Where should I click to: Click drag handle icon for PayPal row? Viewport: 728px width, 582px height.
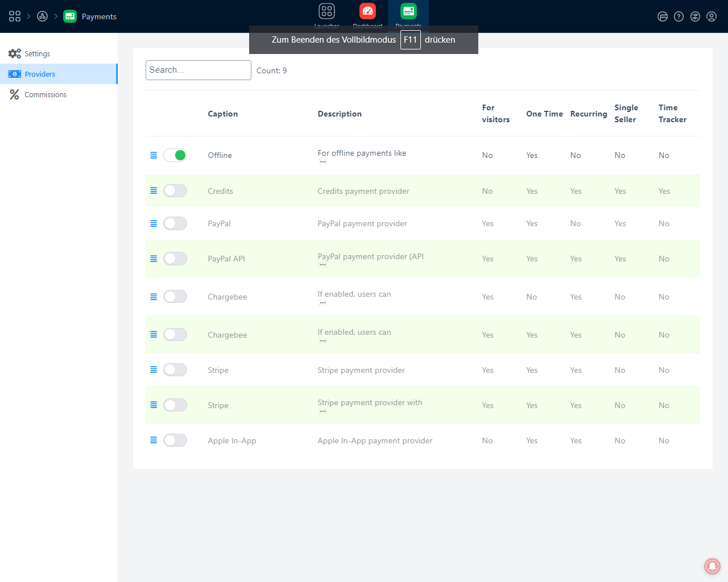154,223
